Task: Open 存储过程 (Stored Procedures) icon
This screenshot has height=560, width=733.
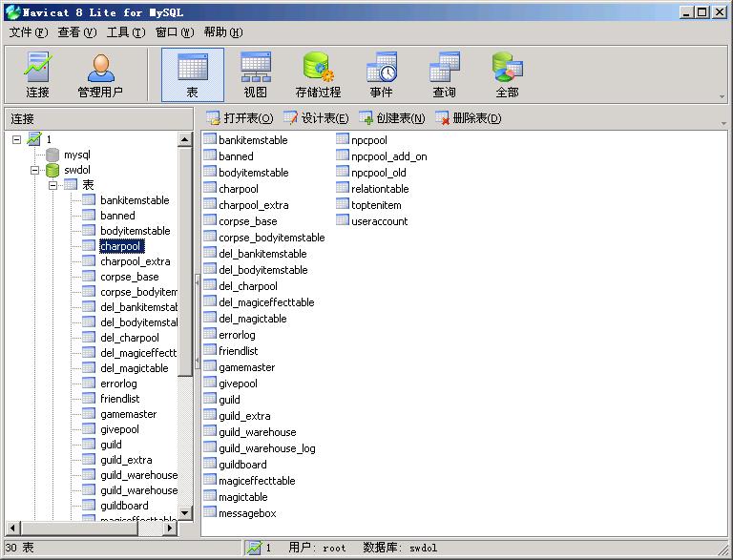Action: pos(318,74)
